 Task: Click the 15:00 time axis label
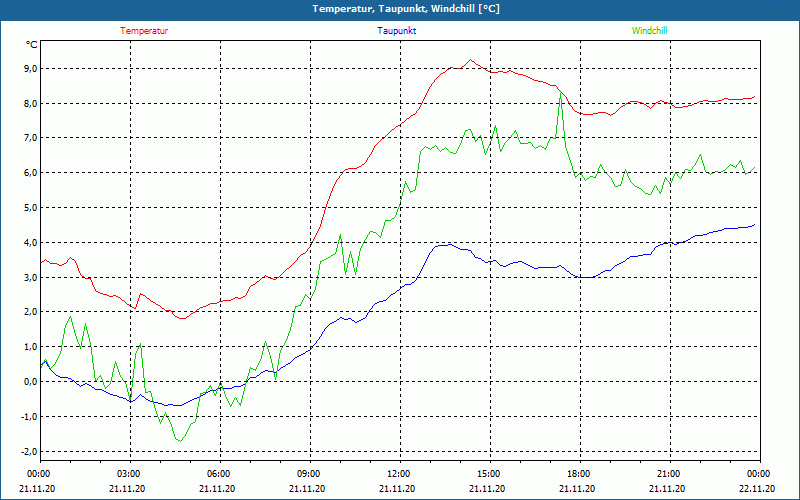(489, 474)
